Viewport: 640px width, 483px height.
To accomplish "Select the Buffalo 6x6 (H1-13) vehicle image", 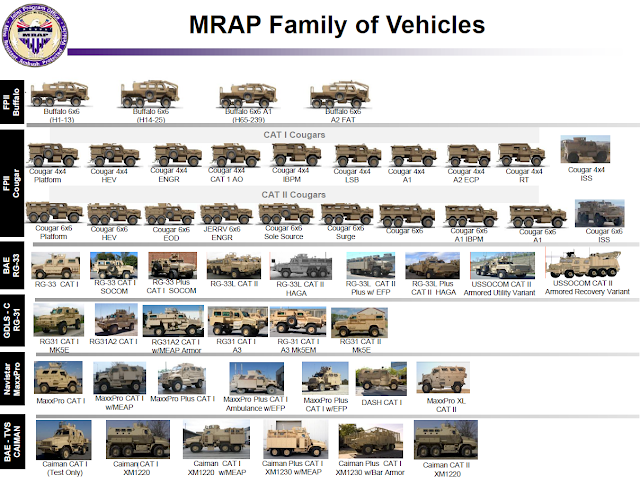I will 60,94.
